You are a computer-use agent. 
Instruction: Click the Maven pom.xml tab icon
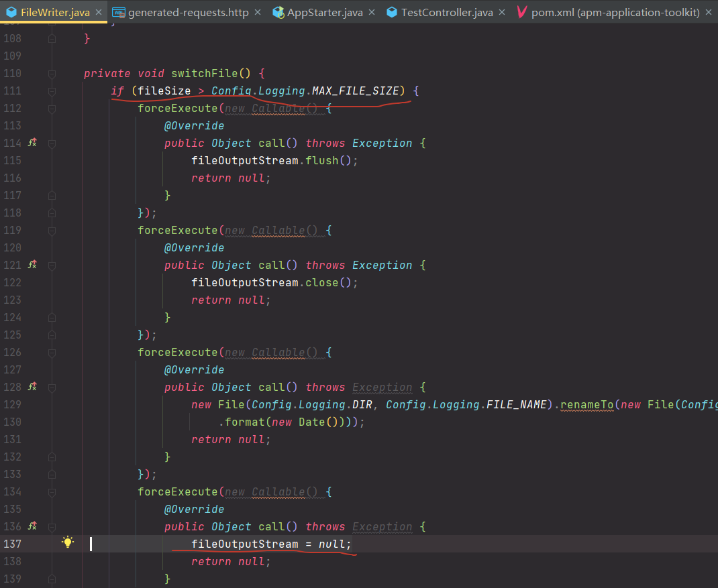coord(521,12)
